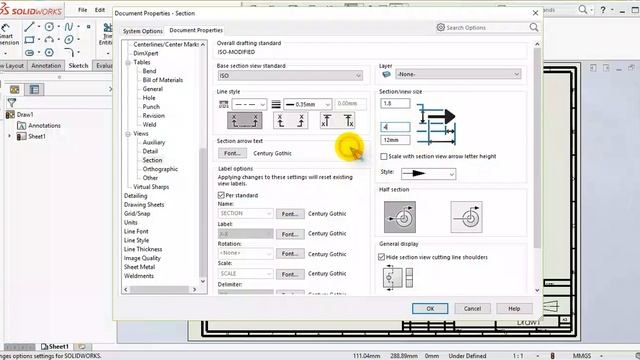Click the Sheet1 tab at bottom
The width and height of the screenshot is (640, 360).
click(55, 347)
